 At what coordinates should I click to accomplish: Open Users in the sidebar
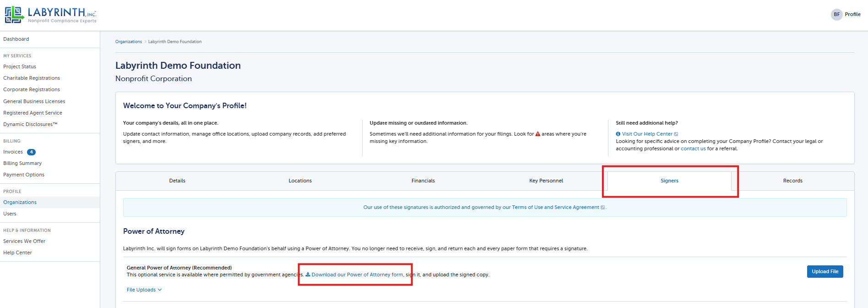(10, 214)
